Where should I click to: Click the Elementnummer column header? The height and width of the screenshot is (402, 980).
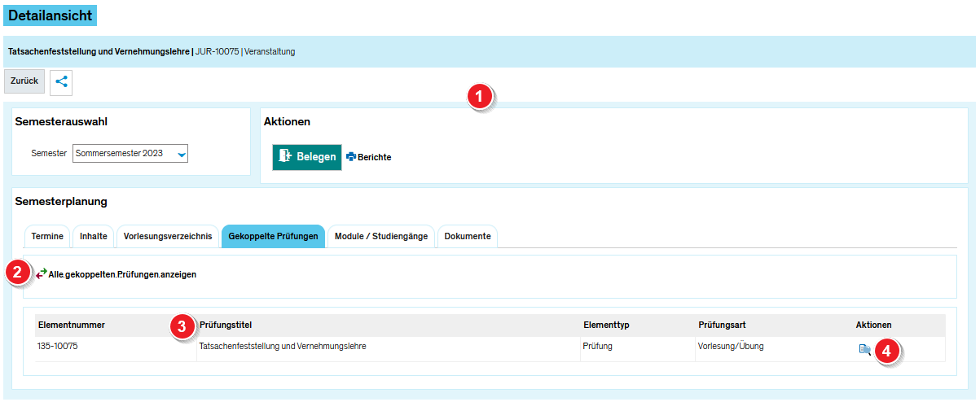[x=72, y=325]
